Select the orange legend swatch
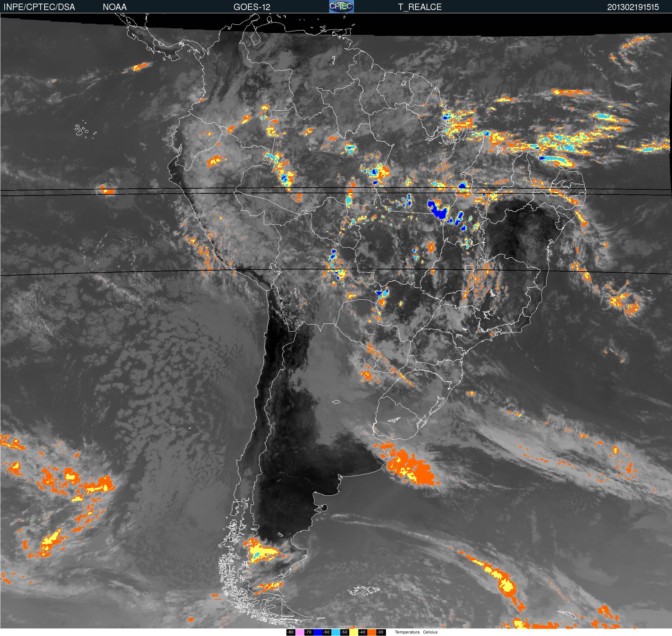 [372, 632]
